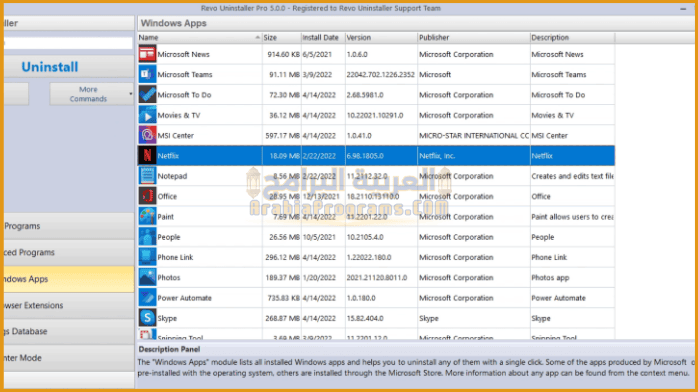Screen dimensions: 698x392
Task: Sort by Install Date column header
Action: (x=323, y=37)
